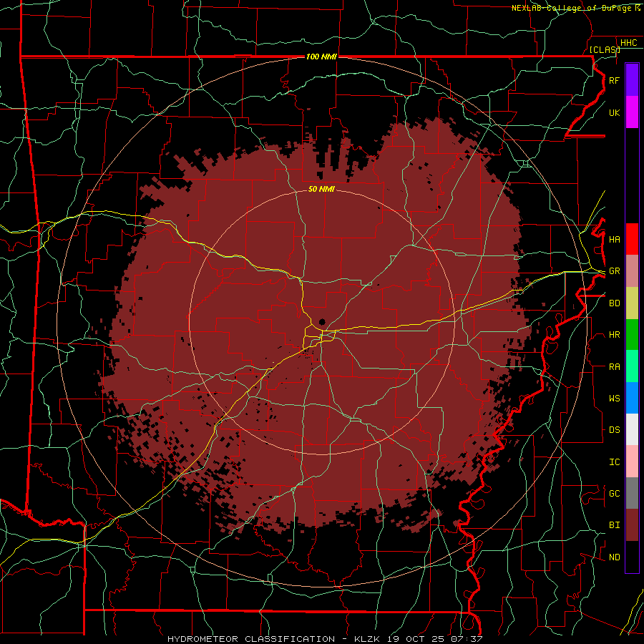Click the RA legend label text
The height and width of the screenshot is (644, 644).
(614, 367)
